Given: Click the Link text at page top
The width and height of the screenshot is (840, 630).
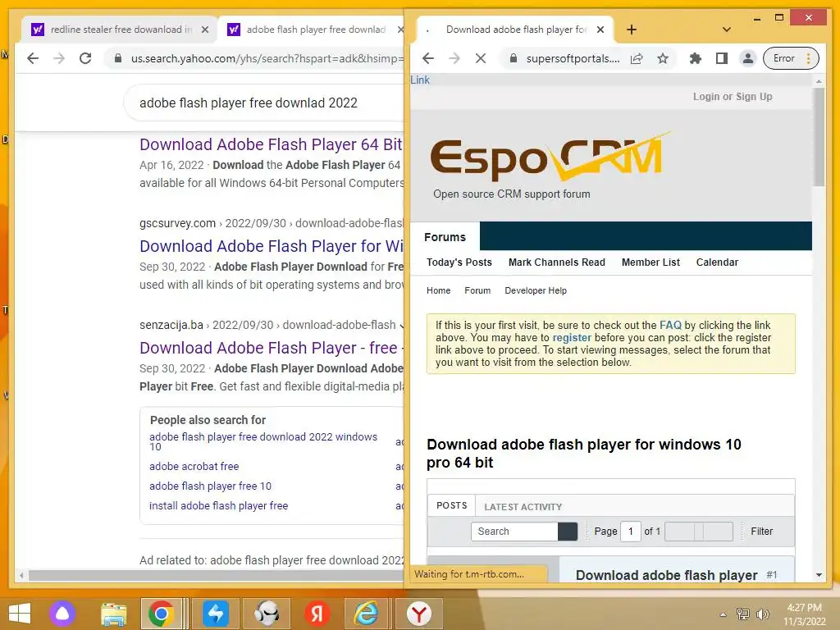Looking at the screenshot, I should 420,80.
